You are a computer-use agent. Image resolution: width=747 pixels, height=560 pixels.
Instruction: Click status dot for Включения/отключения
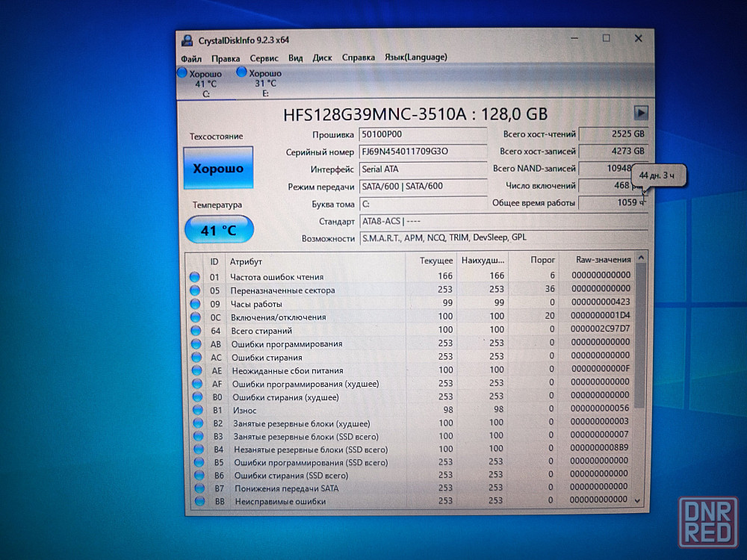(x=195, y=317)
